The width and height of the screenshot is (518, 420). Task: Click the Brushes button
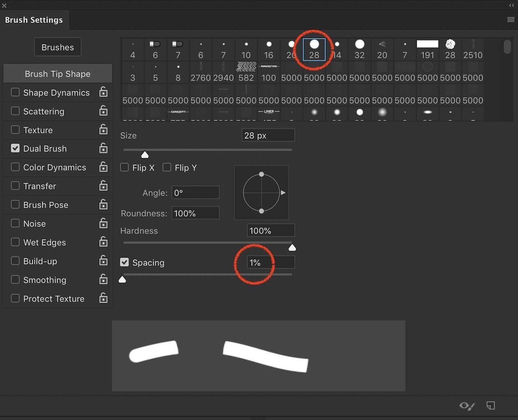pos(57,47)
